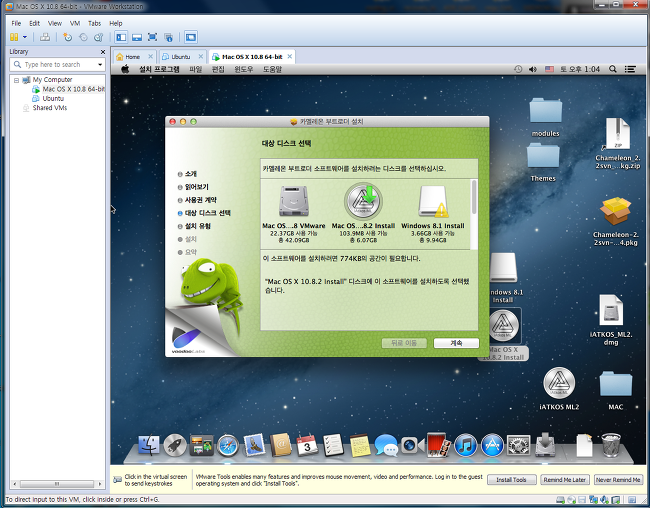Screen dimensions: 650x508
Task: Select the Mac OS....8.2 Install disk
Action: (363, 214)
